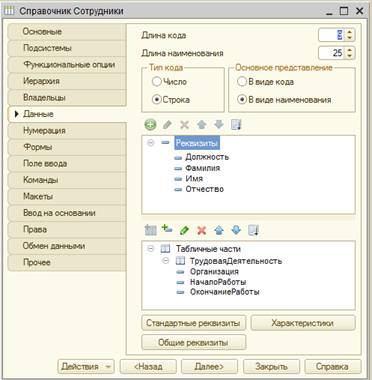The image size is (372, 380).
Task: Click the table icon of ТрудоваяДеятельность
Action: tap(180, 261)
